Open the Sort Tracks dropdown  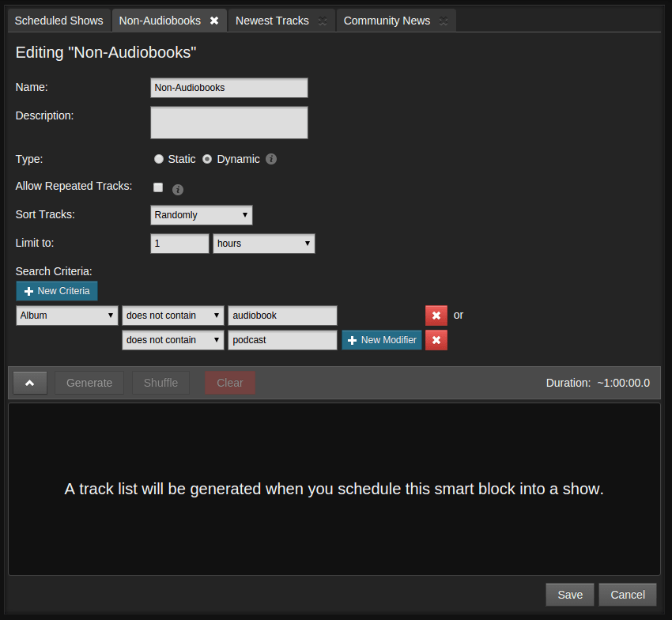click(x=201, y=214)
